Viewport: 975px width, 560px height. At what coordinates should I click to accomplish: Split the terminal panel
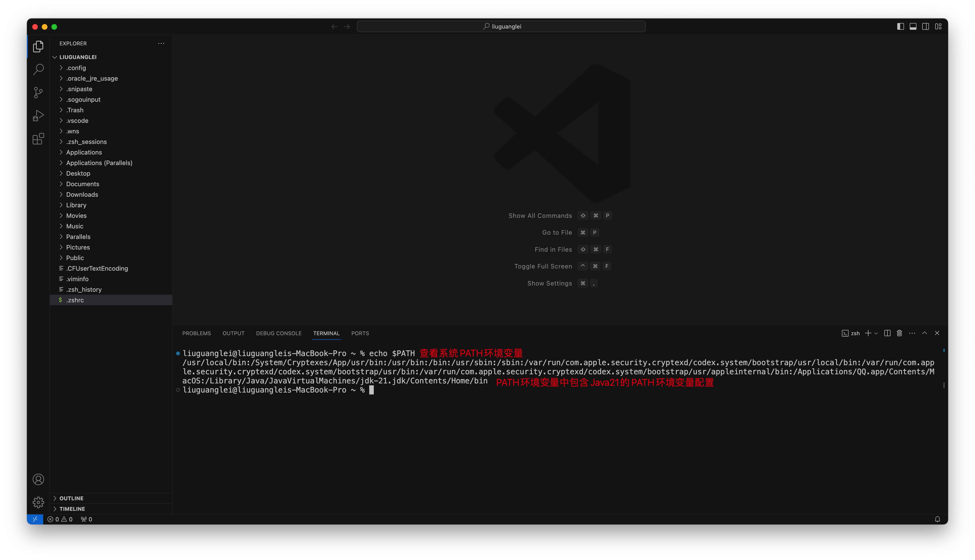click(887, 333)
